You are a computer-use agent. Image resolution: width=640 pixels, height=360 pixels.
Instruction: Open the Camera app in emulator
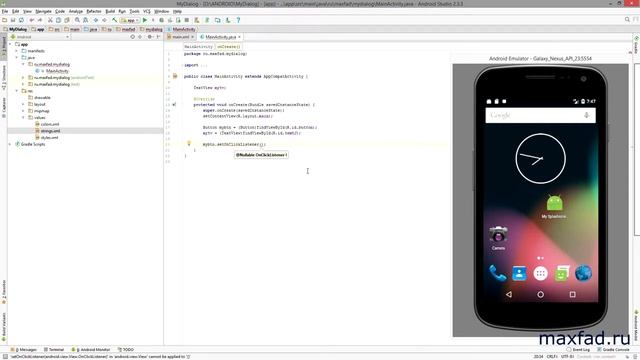(498, 238)
